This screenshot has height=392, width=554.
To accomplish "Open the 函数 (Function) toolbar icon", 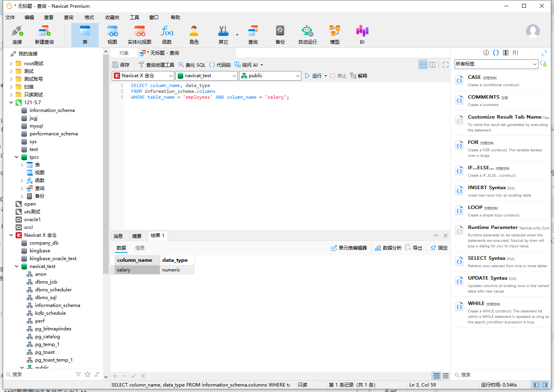I will [x=167, y=35].
